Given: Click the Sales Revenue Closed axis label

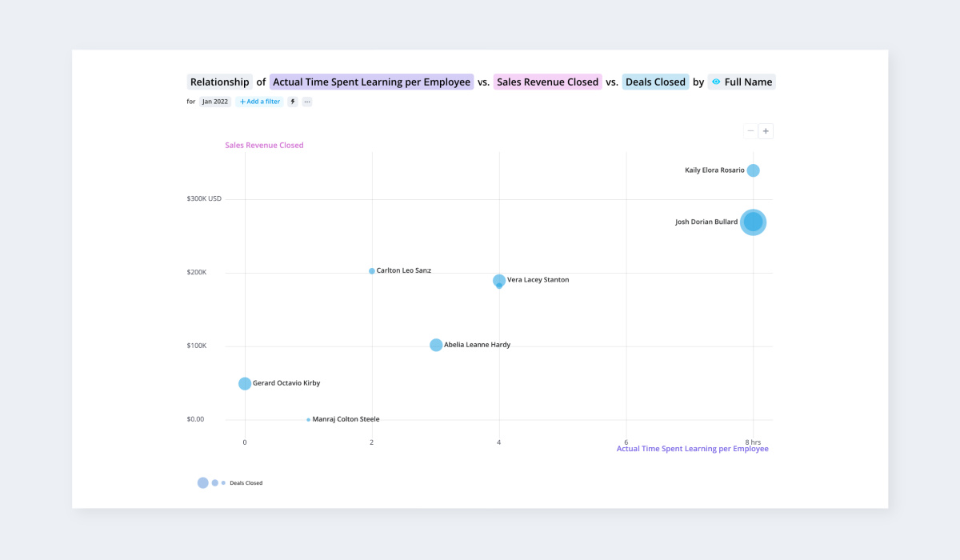Looking at the screenshot, I should [264, 146].
